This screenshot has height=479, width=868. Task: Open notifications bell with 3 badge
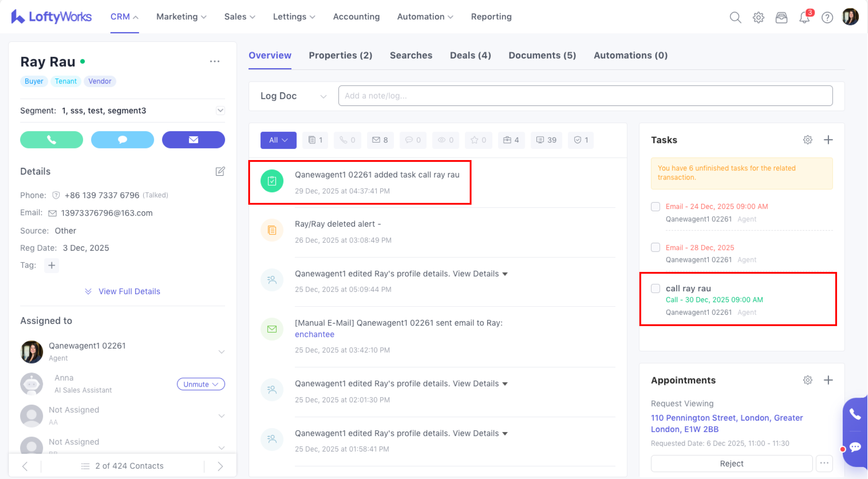pos(804,17)
